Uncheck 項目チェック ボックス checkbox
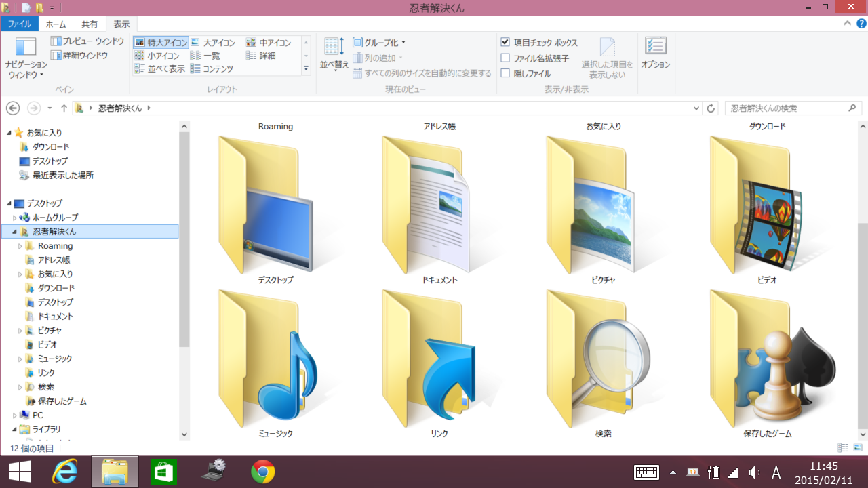 pyautogui.click(x=505, y=43)
